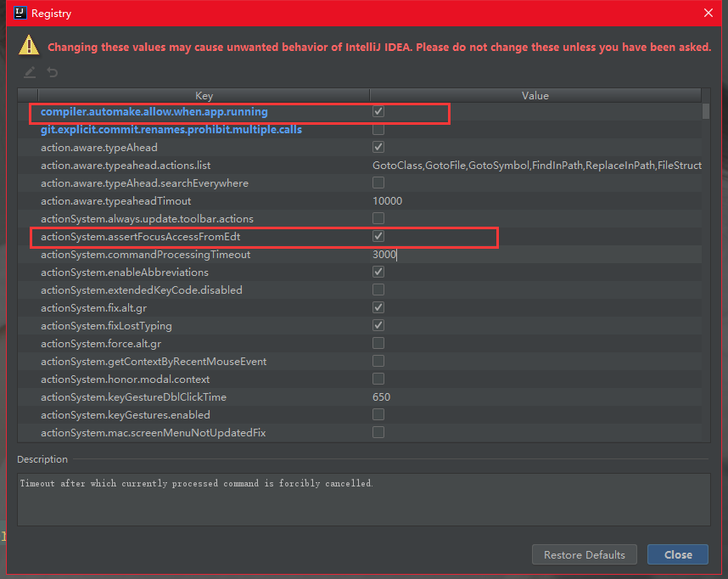Viewport: 728px width, 579px height.
Task: Enable actionSystem.getContextByRecentMouseEvent checkbox
Action: coord(378,361)
